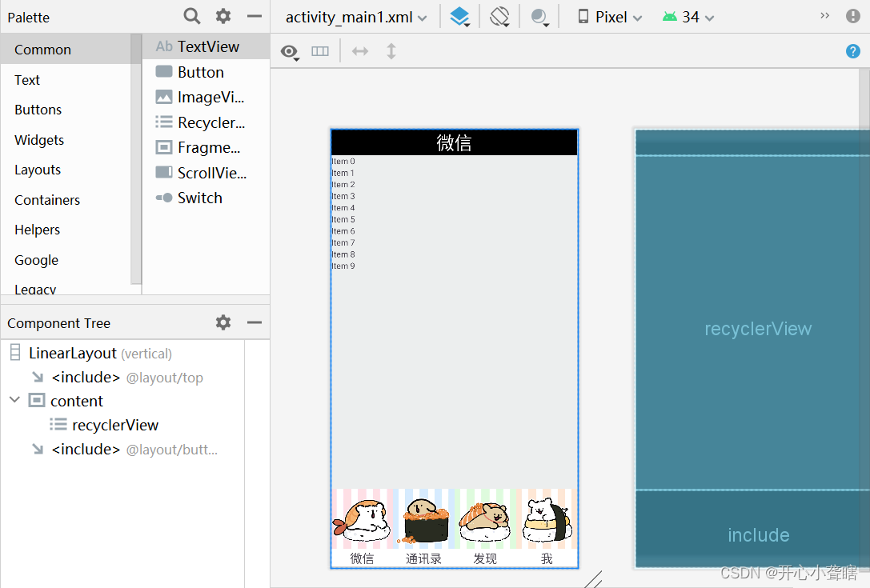Select the Containers palette category
Viewport: 870px width, 588px height.
point(66,200)
